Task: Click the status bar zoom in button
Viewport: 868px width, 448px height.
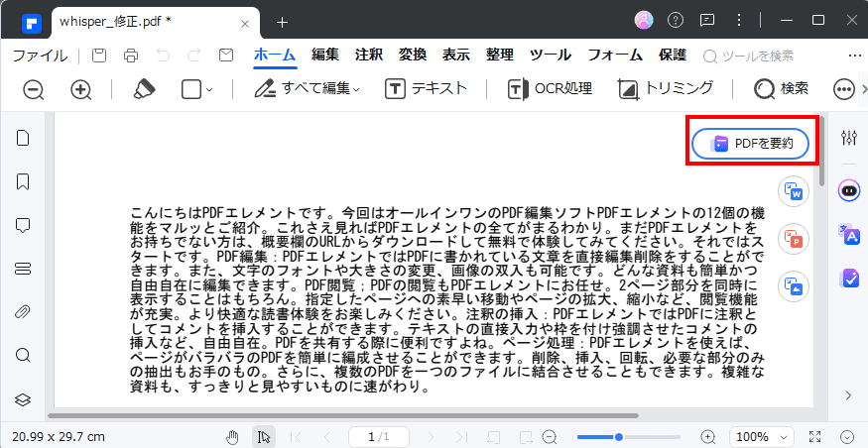Action: point(708,437)
